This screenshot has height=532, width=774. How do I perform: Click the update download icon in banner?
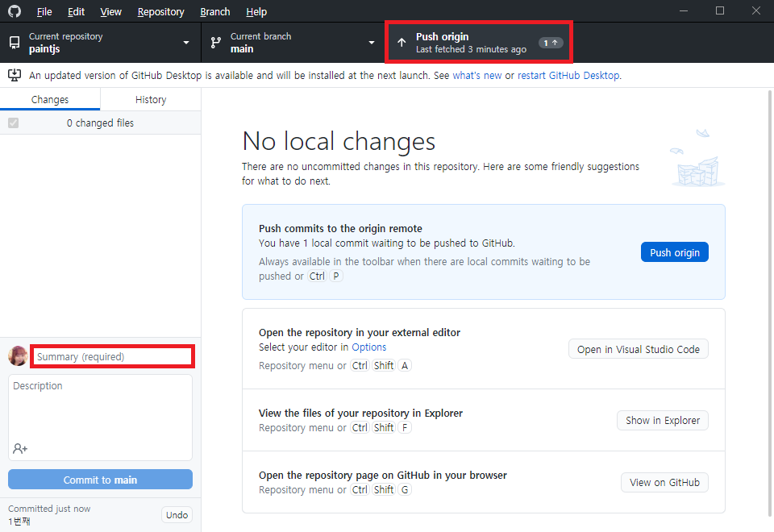(15, 75)
